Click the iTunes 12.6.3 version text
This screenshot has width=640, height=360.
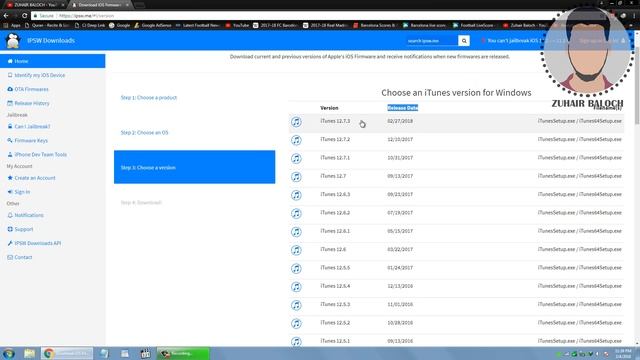(x=335, y=195)
